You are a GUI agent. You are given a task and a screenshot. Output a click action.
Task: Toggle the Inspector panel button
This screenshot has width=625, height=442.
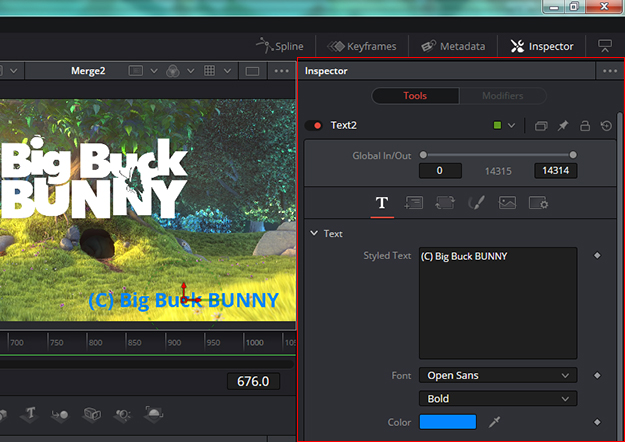[x=542, y=46]
